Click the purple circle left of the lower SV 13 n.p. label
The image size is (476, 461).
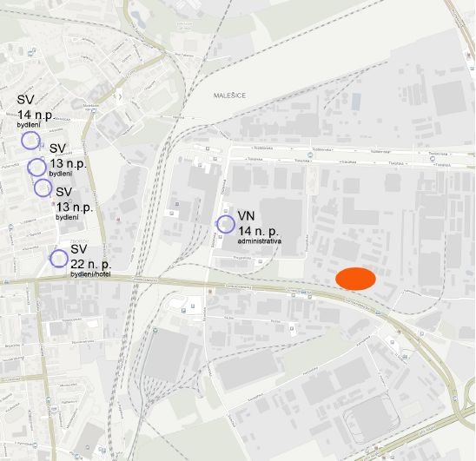[x=43, y=188]
